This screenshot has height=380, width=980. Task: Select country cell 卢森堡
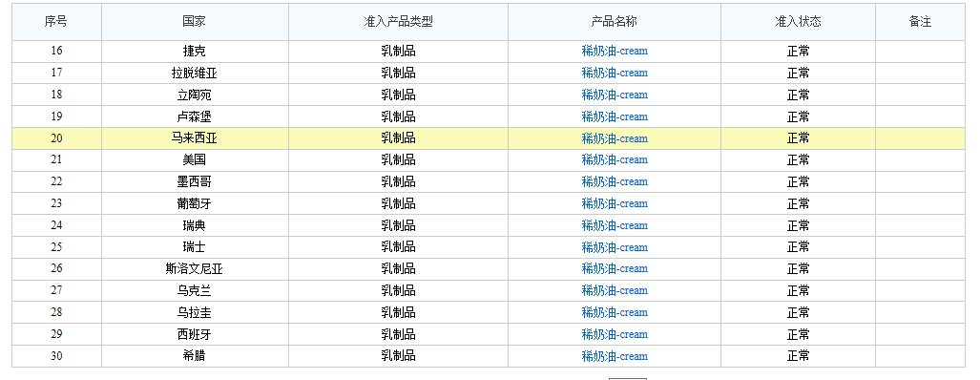[x=195, y=116]
